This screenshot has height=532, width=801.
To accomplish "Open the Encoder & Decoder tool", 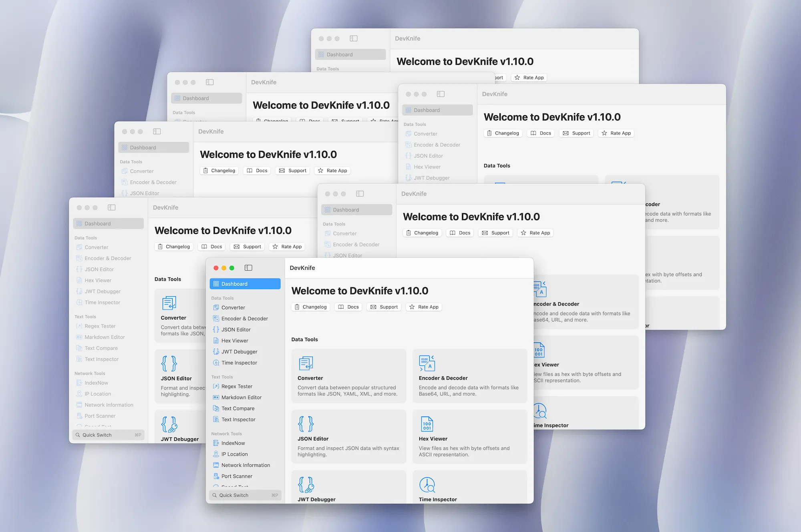I will (245, 318).
